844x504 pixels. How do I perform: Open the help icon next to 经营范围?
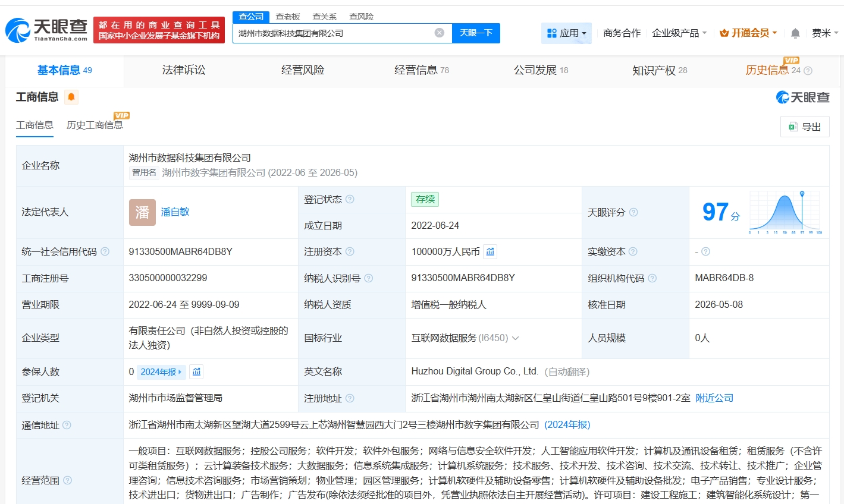point(67,480)
